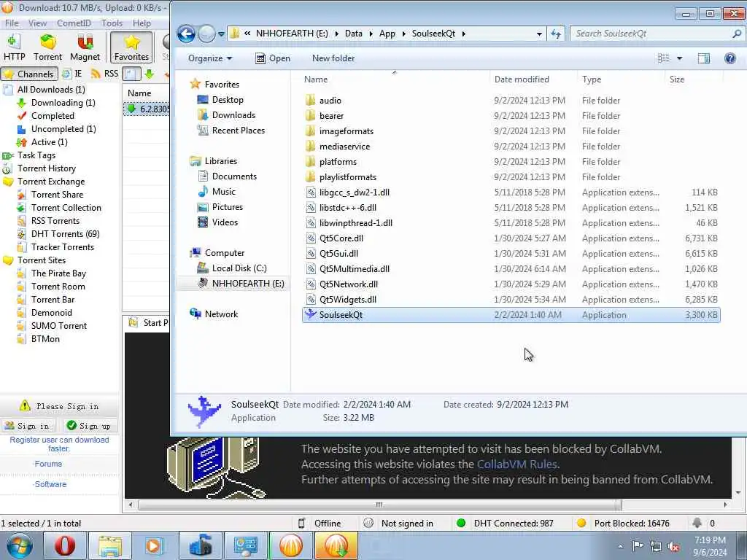This screenshot has height=560, width=747.
Task: Sort files by Date modified column
Action: pyautogui.click(x=522, y=79)
